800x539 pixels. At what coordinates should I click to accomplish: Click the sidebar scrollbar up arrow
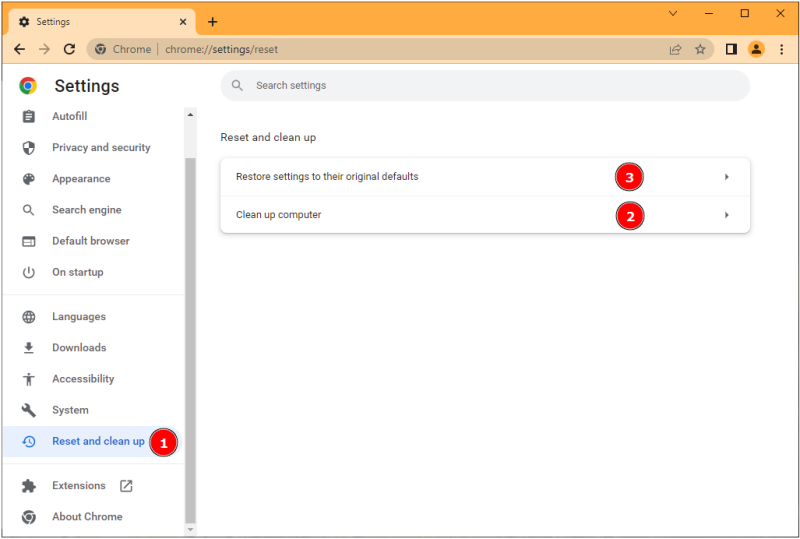pos(190,114)
